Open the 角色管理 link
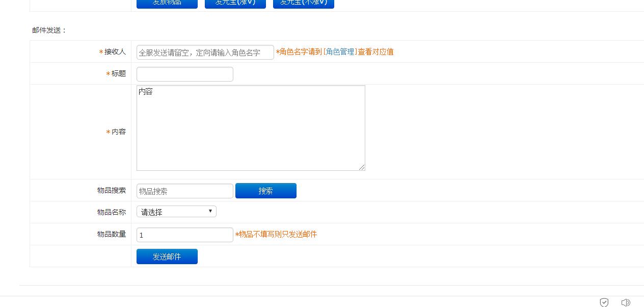The image size is (644, 307). (340, 52)
